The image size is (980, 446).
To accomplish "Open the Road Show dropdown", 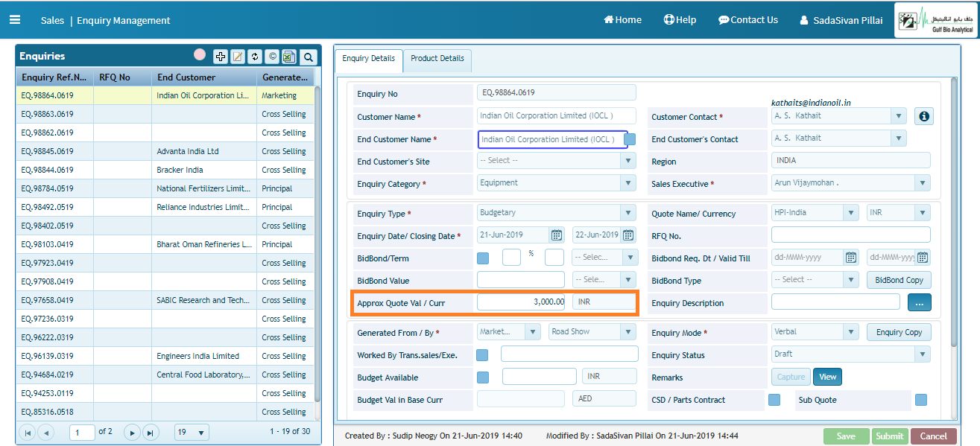I will pyautogui.click(x=627, y=332).
